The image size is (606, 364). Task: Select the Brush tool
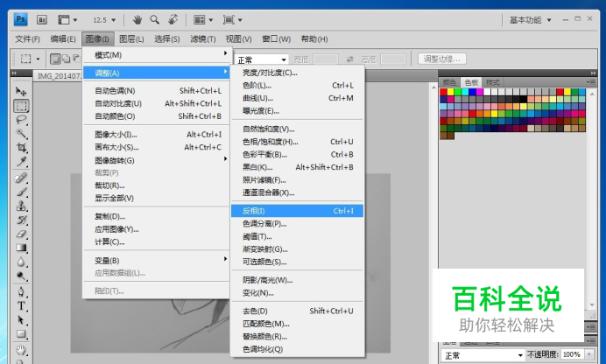[21, 192]
